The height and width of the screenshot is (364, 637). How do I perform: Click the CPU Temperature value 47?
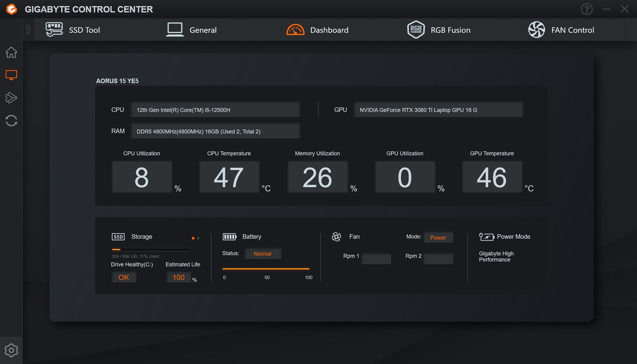tap(229, 177)
